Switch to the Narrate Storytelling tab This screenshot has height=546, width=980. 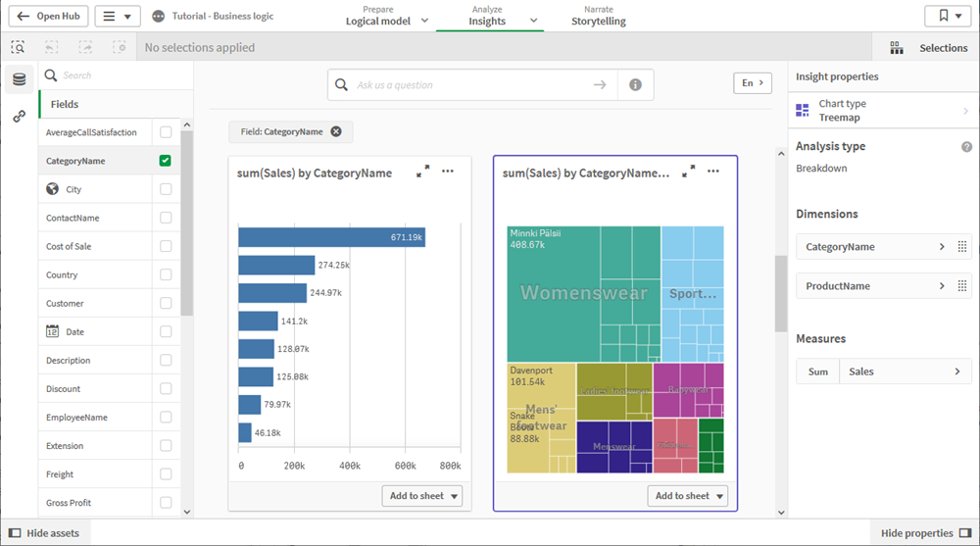(598, 16)
